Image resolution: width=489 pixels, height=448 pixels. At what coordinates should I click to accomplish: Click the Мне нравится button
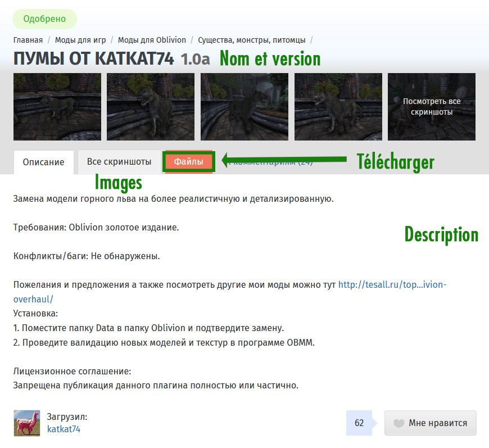[431, 423]
